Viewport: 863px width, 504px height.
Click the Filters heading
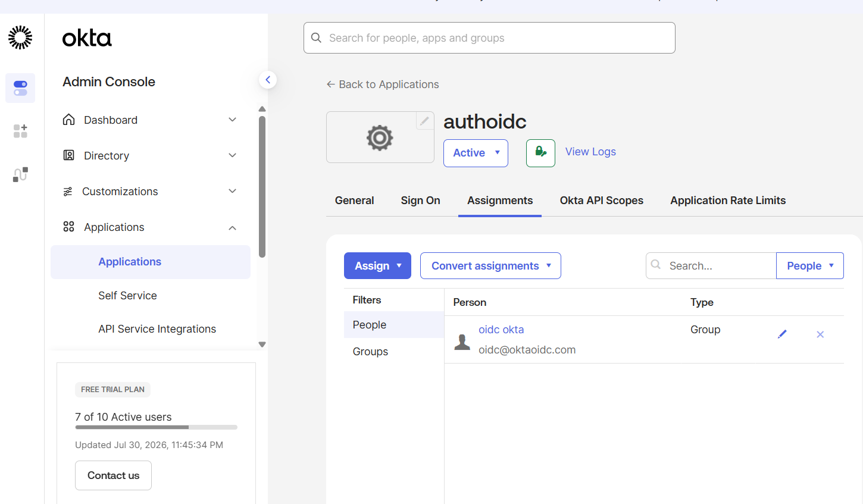(367, 300)
